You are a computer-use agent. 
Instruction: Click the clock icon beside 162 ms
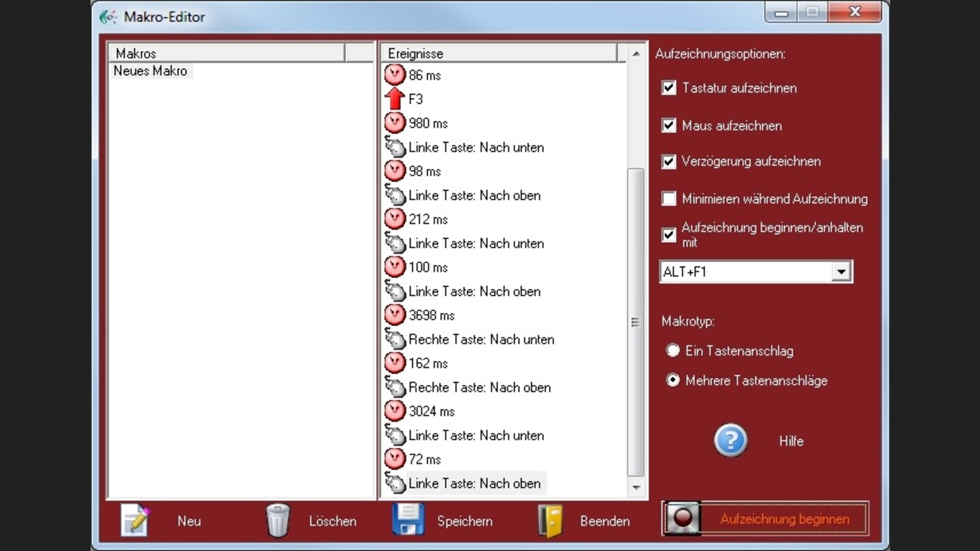[395, 363]
